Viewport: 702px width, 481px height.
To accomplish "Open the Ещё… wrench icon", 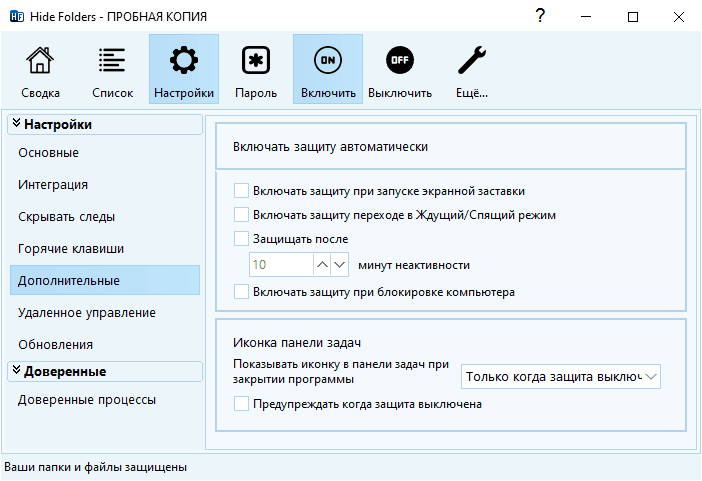I will pyautogui.click(x=472, y=69).
